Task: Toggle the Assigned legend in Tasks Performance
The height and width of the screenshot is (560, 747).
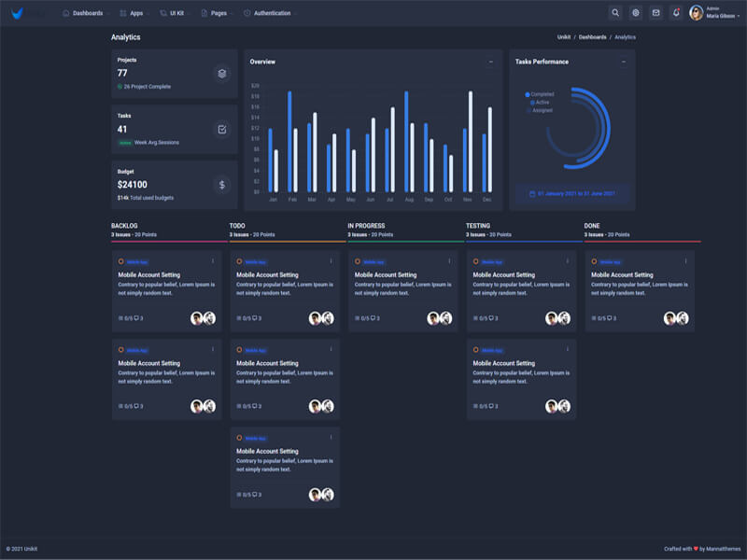Action: [x=540, y=110]
